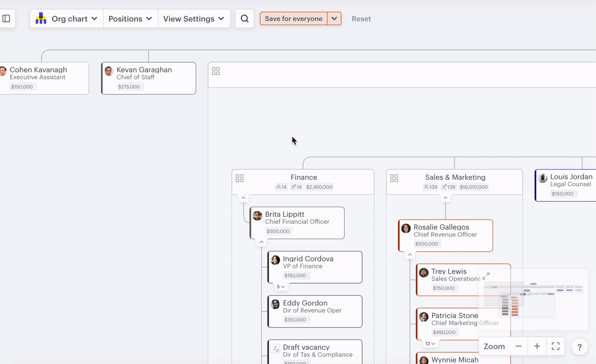
Task: Zoom in with the plus icon
Action: pos(537,346)
